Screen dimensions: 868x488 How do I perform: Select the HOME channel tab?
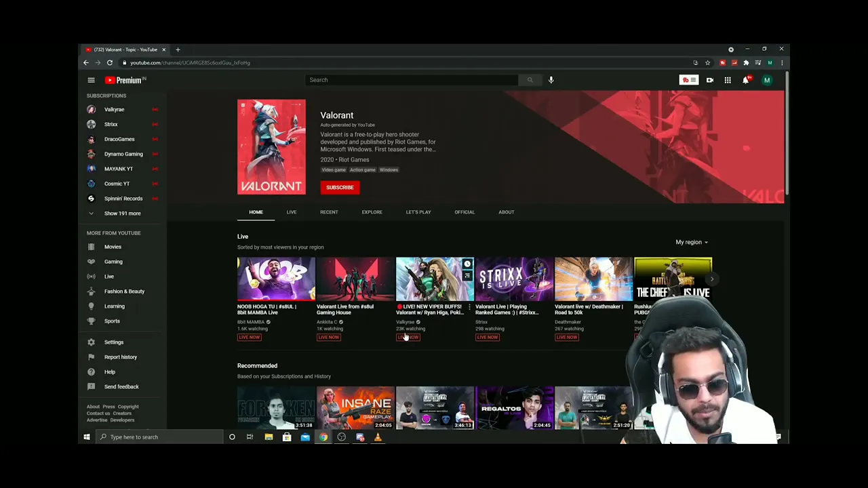point(256,212)
